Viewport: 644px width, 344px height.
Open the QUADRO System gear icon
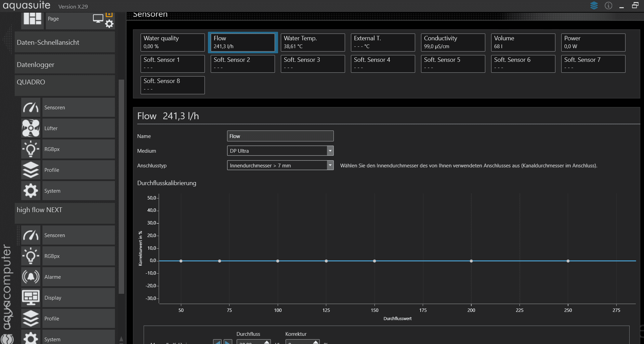coord(31,191)
